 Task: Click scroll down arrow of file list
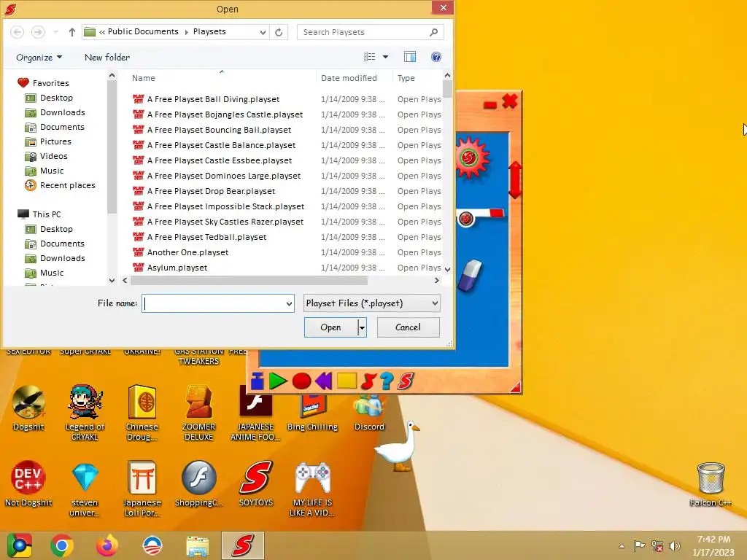point(447,269)
